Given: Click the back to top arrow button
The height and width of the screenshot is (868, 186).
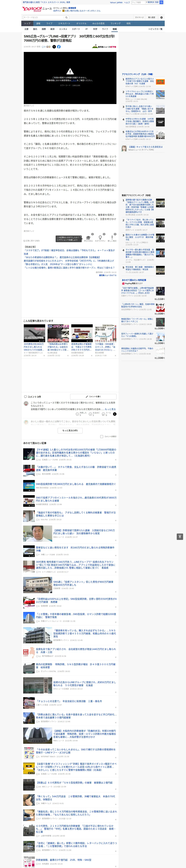Looking at the screenshot, I should [x=180, y=536].
